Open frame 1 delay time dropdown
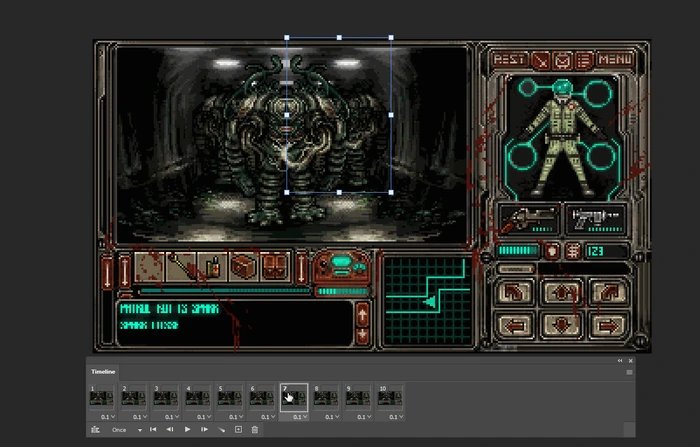This screenshot has width=700, height=447. click(x=105, y=416)
